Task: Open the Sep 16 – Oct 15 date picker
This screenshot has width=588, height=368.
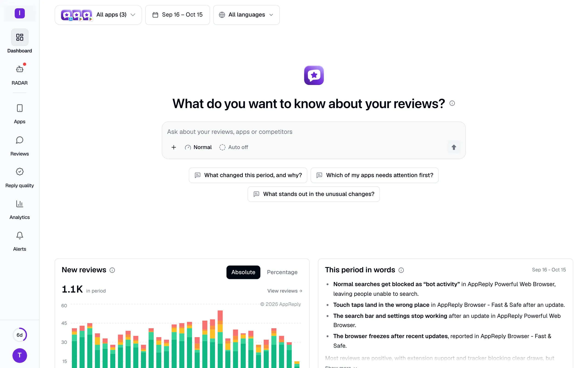Action: 177,15
